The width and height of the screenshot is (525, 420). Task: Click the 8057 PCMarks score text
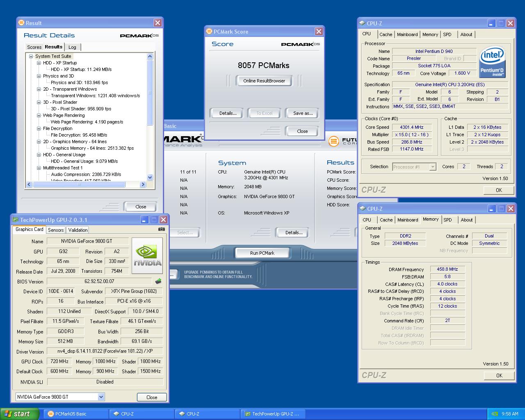[264, 65]
